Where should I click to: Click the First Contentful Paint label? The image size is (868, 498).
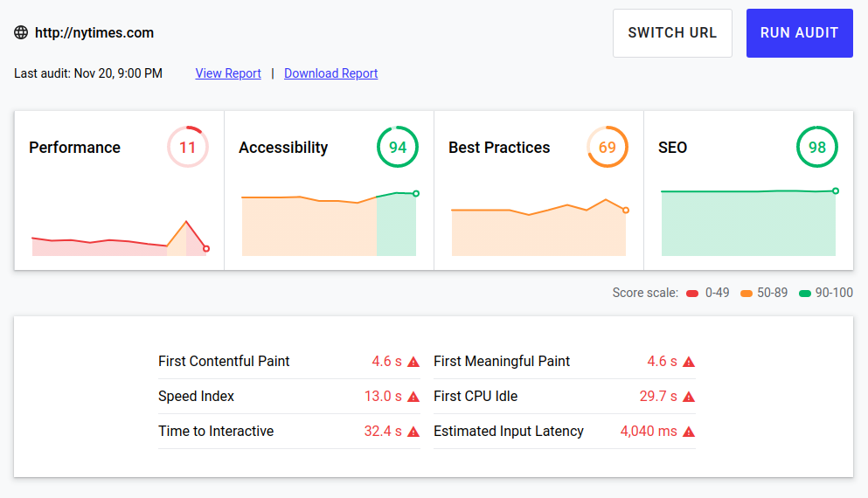224,362
